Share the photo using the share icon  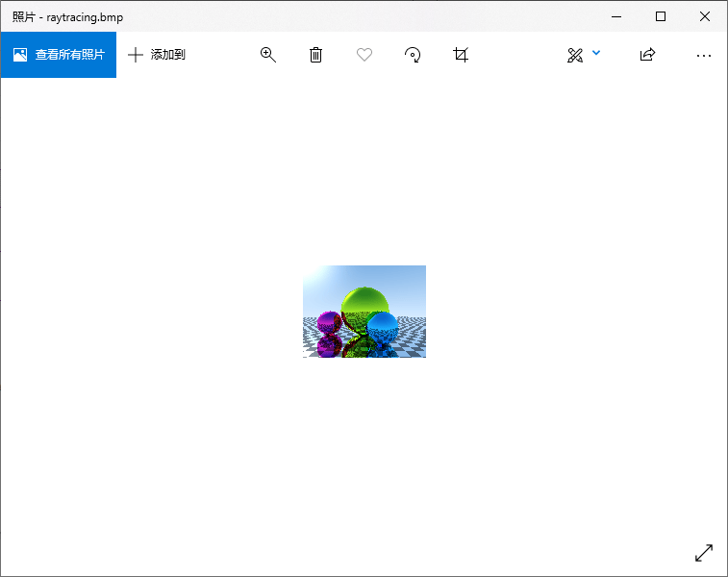click(x=647, y=55)
